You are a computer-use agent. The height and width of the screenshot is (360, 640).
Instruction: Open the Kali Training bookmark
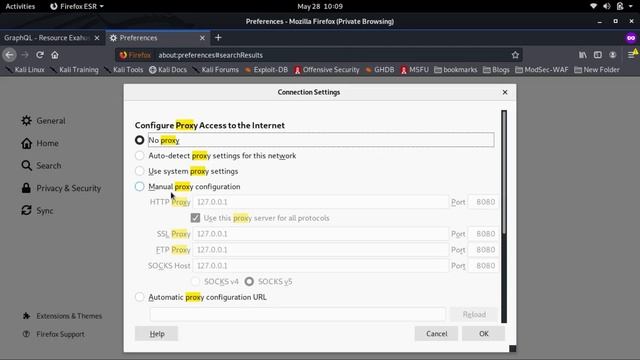(74, 70)
